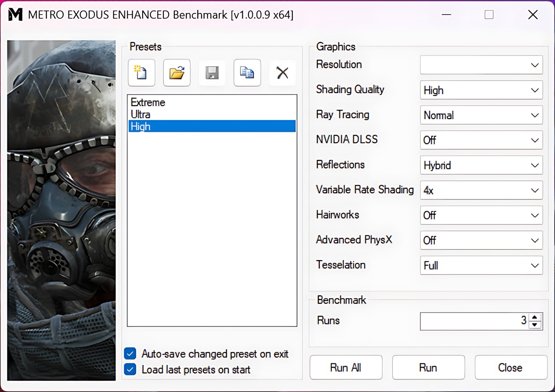Open the Shading Quality dropdown
The width and height of the screenshot is (555, 392).
(x=481, y=90)
